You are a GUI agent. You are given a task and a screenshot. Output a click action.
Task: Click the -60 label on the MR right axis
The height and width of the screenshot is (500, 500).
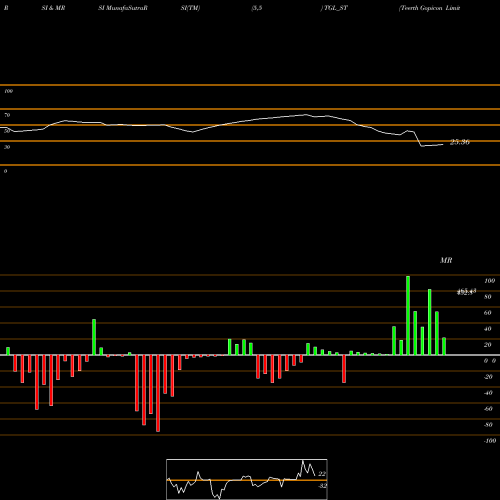click(488, 409)
